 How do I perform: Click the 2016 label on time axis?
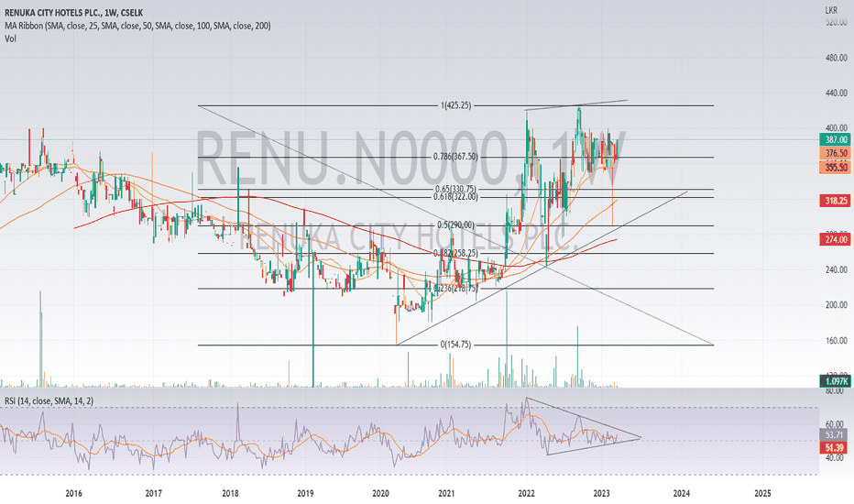[x=73, y=494]
